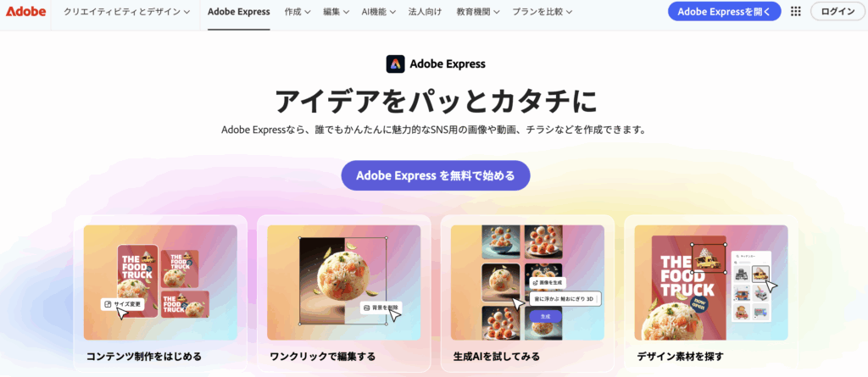Expand 教育機関 menu

pyautogui.click(x=478, y=12)
